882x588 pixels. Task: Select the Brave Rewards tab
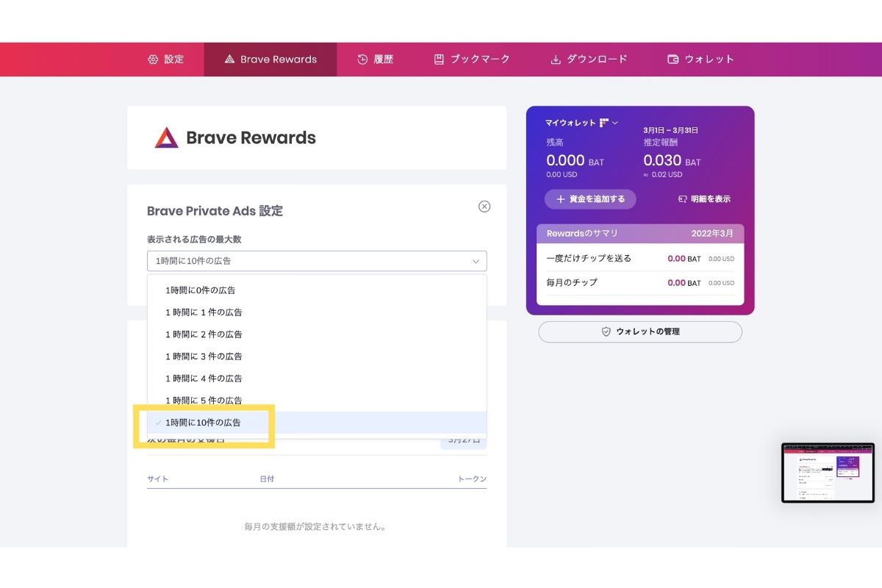[270, 60]
